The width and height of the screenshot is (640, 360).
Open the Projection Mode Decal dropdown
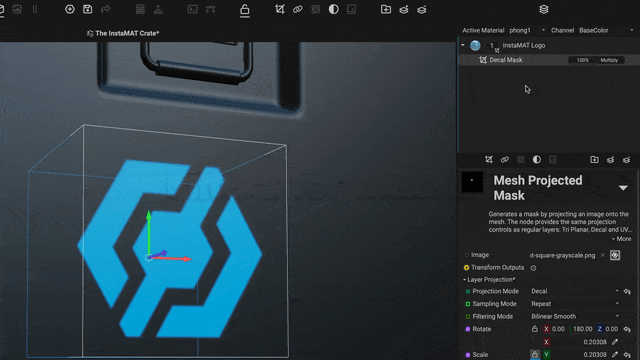click(x=575, y=291)
